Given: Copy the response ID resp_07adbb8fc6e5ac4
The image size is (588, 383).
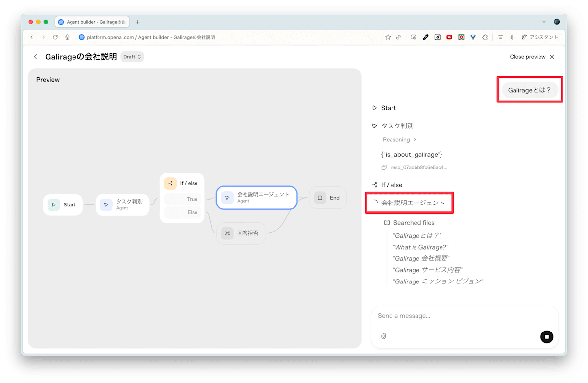Looking at the screenshot, I should click(384, 167).
